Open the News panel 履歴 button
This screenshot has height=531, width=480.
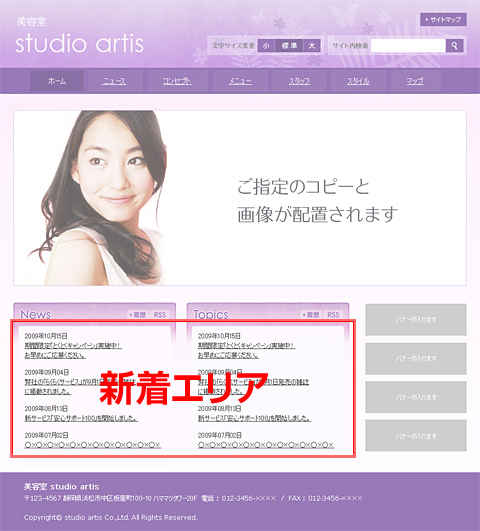pos(138,315)
